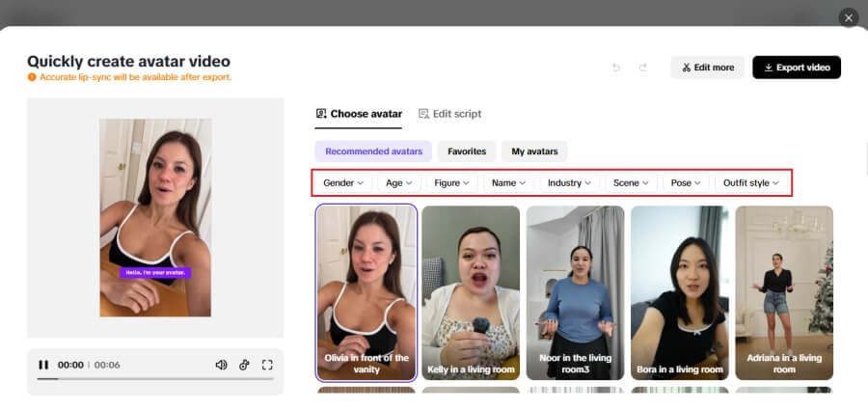The height and width of the screenshot is (411, 868).
Task: Enter fullscreen preview mode
Action: [x=268, y=365]
